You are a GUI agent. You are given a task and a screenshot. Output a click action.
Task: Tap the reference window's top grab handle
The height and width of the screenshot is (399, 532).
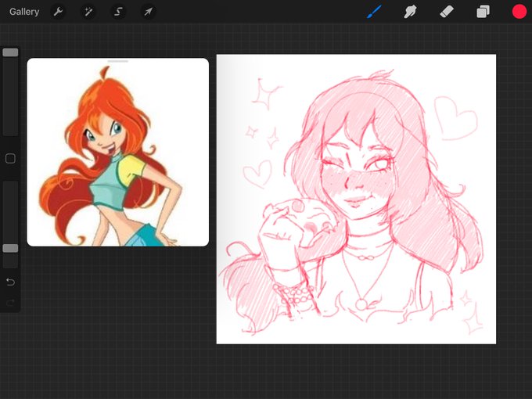(117, 61)
